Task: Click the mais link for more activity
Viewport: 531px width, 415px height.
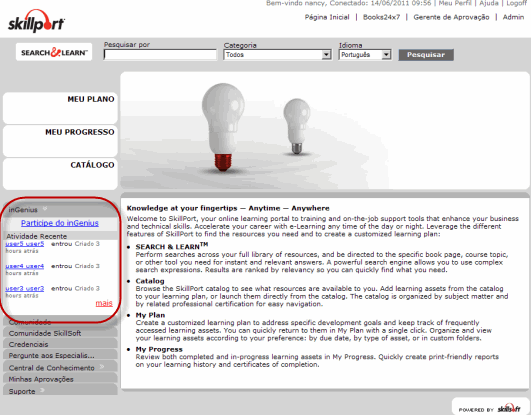Action: point(104,303)
